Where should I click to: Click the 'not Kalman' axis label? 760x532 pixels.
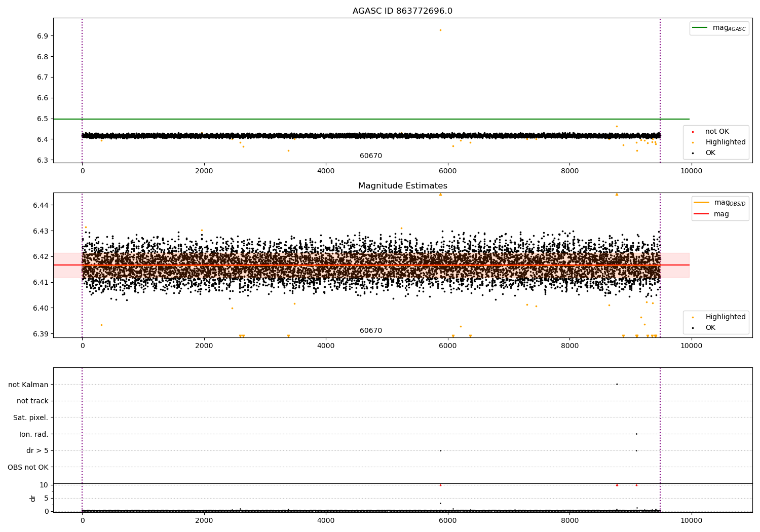28,385
